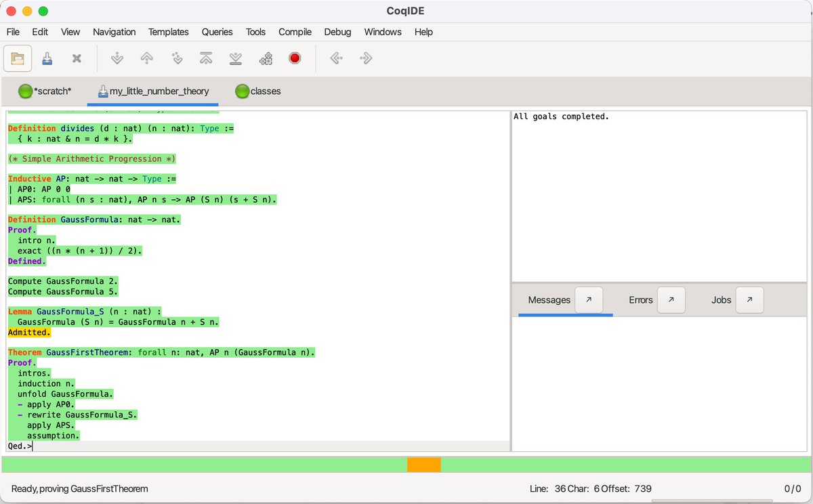The width and height of the screenshot is (813, 504).
Task: Click 'Compute GaussFormula 5.' line
Action: click(x=63, y=292)
